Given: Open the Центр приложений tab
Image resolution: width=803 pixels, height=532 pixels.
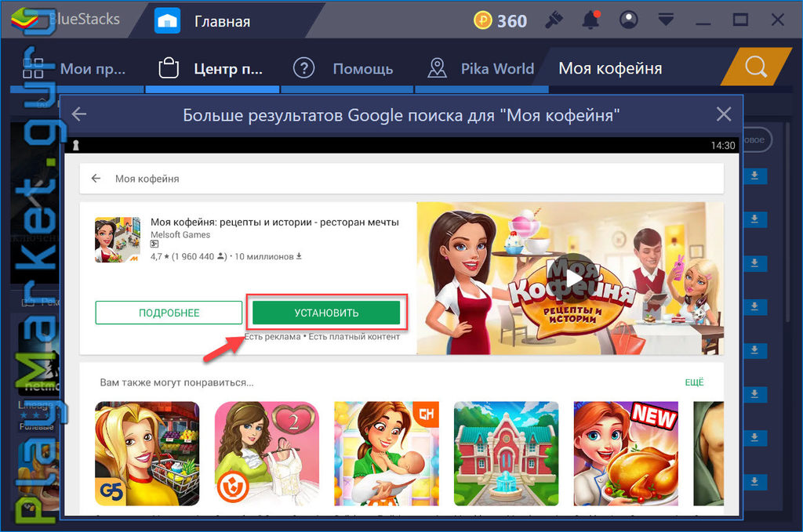Looking at the screenshot, I should point(212,68).
